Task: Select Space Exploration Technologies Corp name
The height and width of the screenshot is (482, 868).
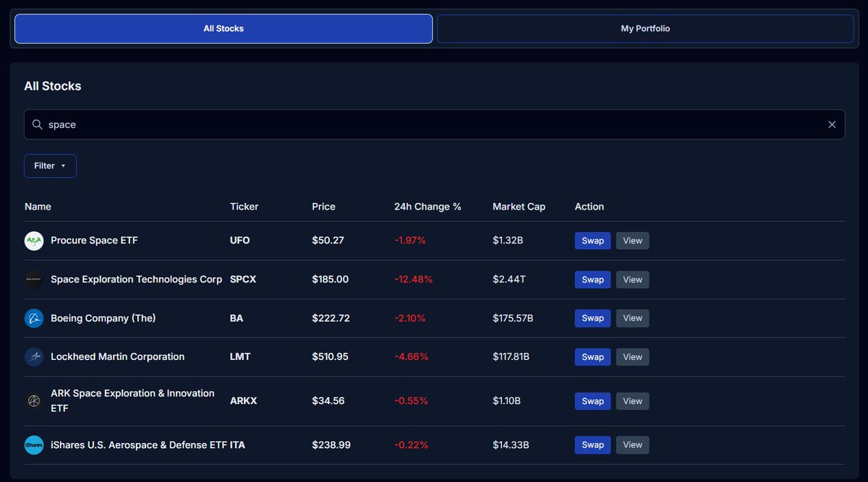Action: [137, 280]
